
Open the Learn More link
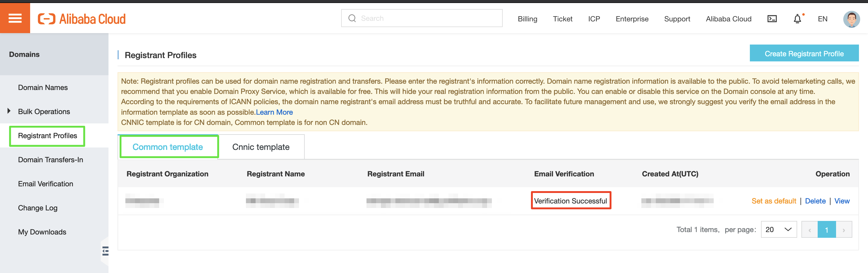pos(274,112)
